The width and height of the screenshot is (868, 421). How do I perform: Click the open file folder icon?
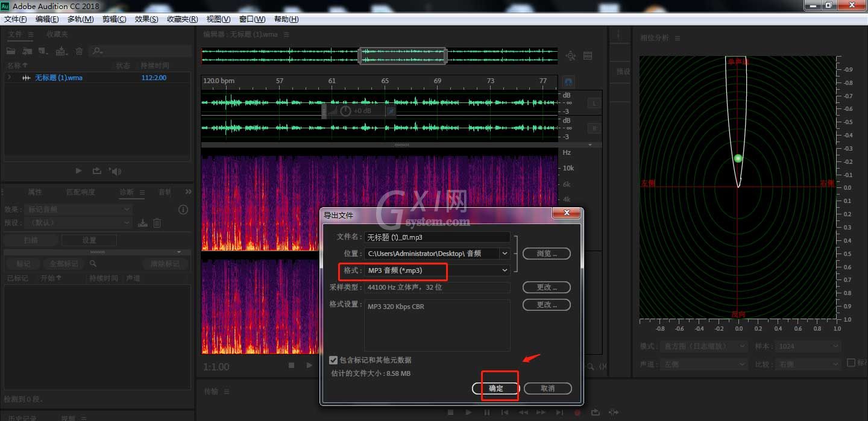11,51
